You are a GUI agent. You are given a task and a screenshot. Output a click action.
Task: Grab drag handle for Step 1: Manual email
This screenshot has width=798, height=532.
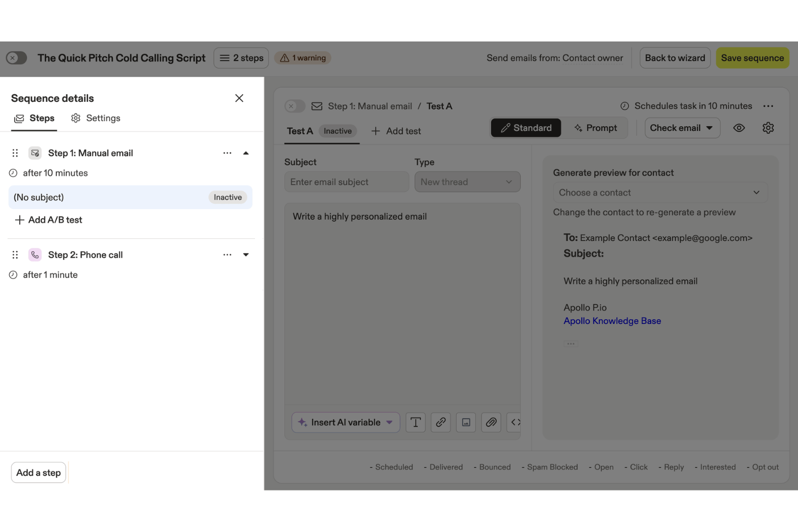point(15,153)
